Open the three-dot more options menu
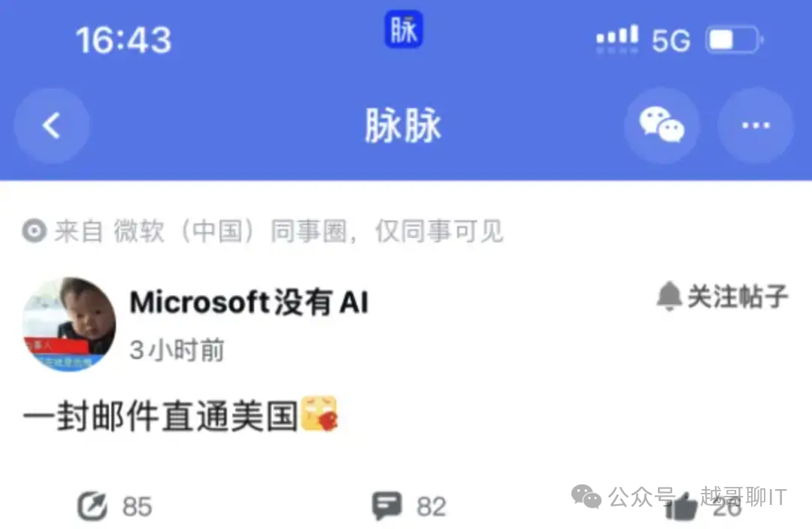The width and height of the screenshot is (812, 529). coord(756,126)
